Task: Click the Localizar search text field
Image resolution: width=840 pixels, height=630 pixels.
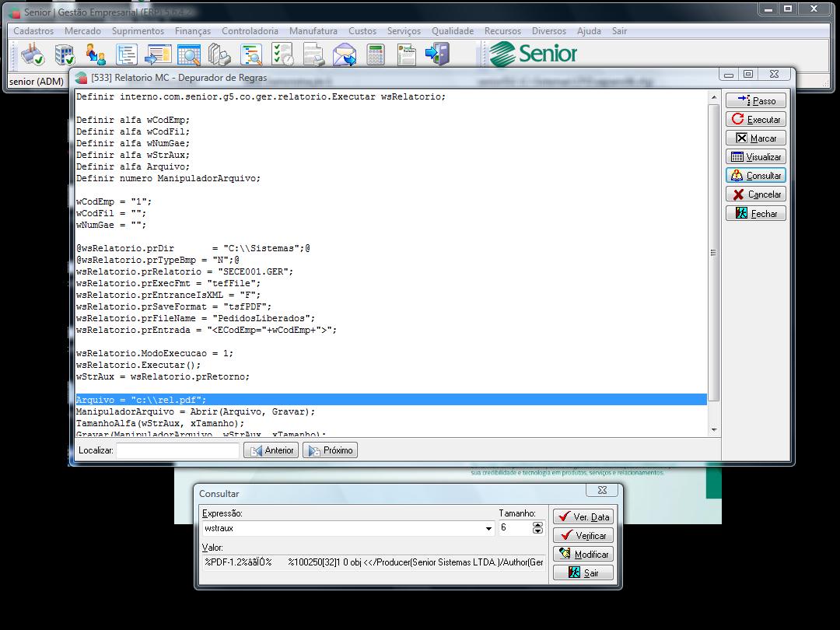Action: (177, 450)
